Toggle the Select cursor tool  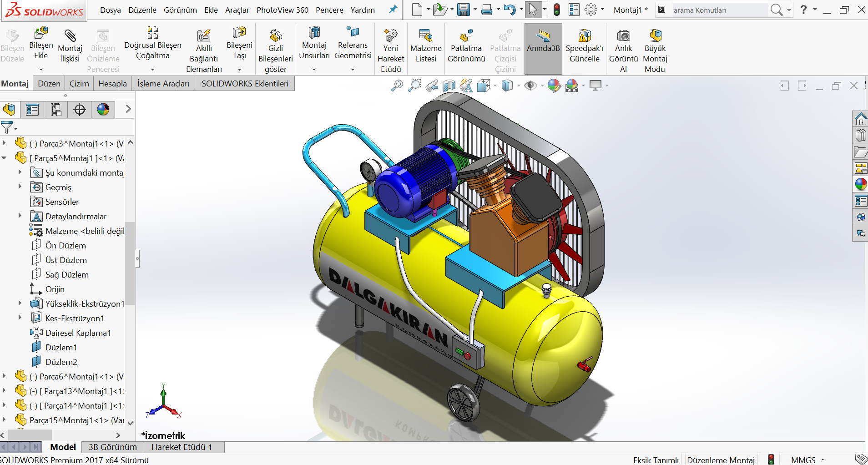tap(533, 10)
